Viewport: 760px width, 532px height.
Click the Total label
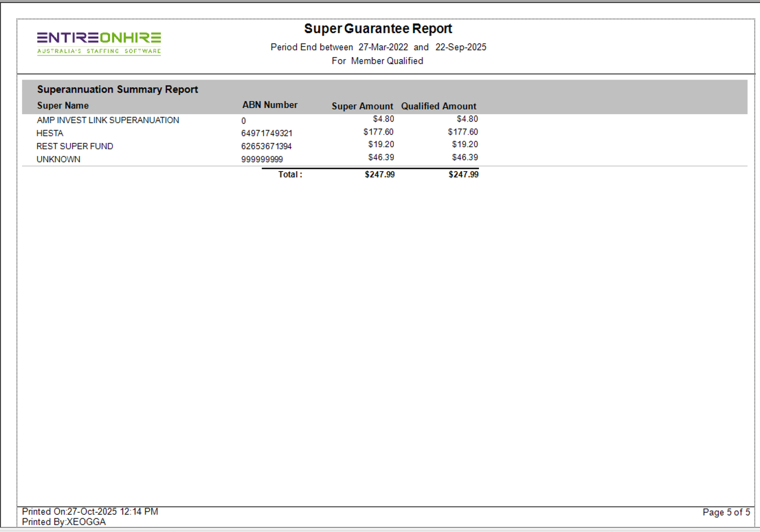(289, 175)
